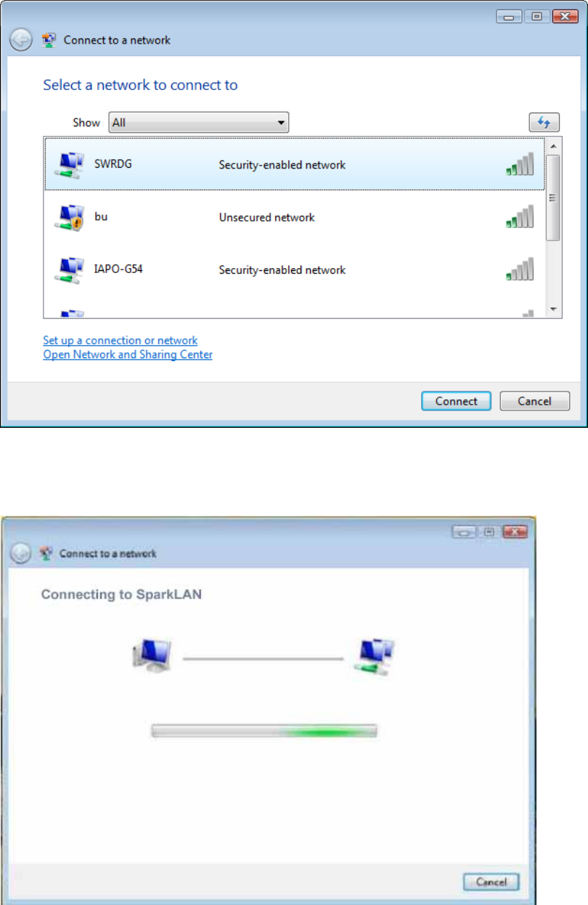Click the green connection progress bar
Viewport: 588px width, 905px height.
click(x=264, y=731)
